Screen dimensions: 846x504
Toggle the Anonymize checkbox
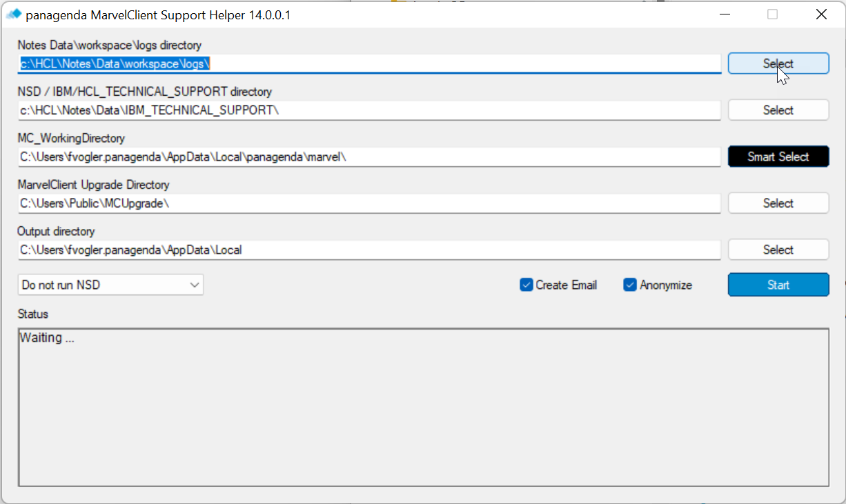[x=630, y=285]
